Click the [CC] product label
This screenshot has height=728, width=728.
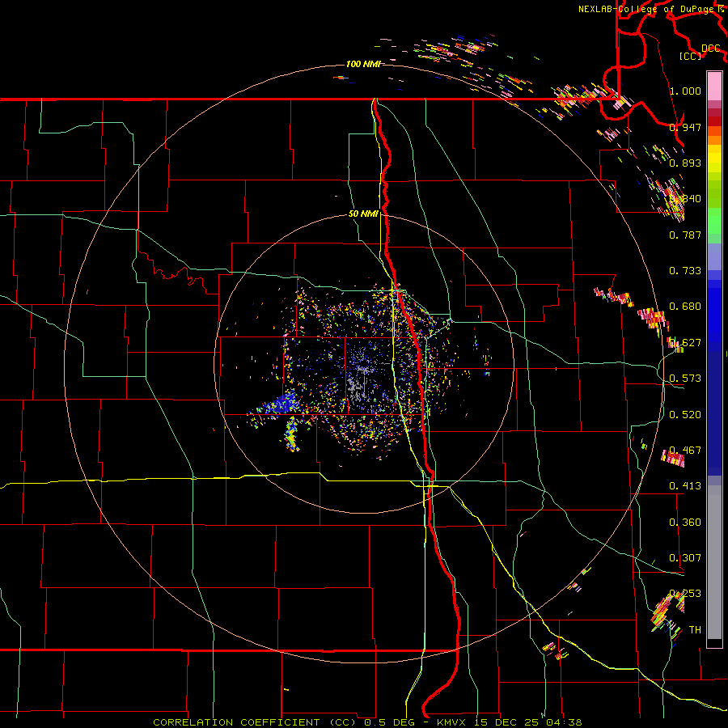click(690, 56)
